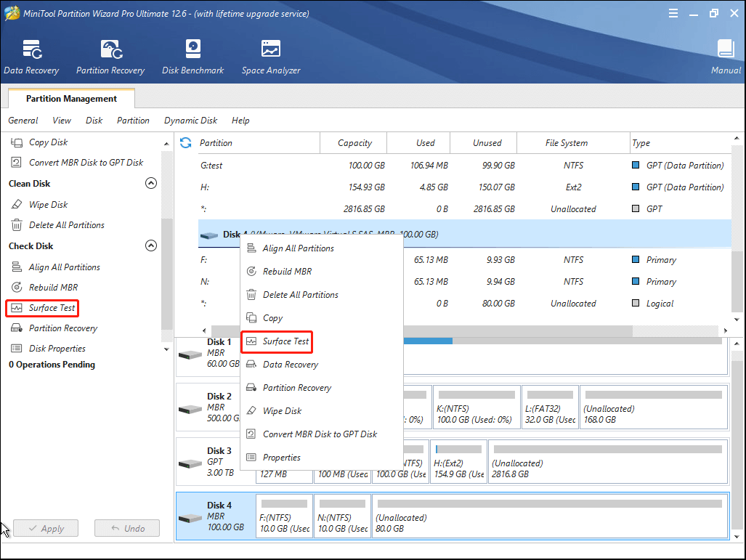Click the disk map scroll down arrow

(x=737, y=537)
